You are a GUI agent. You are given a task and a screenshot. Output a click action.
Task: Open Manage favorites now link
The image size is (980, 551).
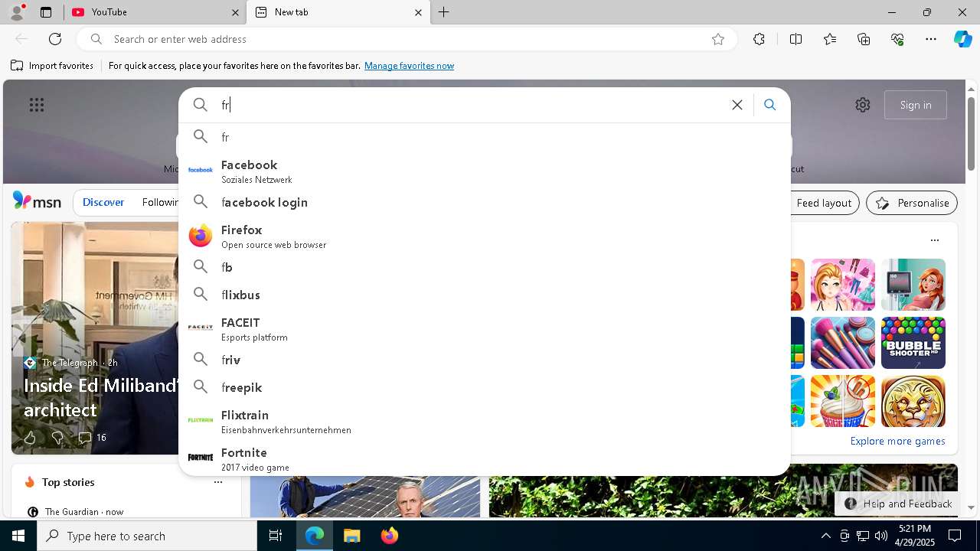[x=409, y=66]
